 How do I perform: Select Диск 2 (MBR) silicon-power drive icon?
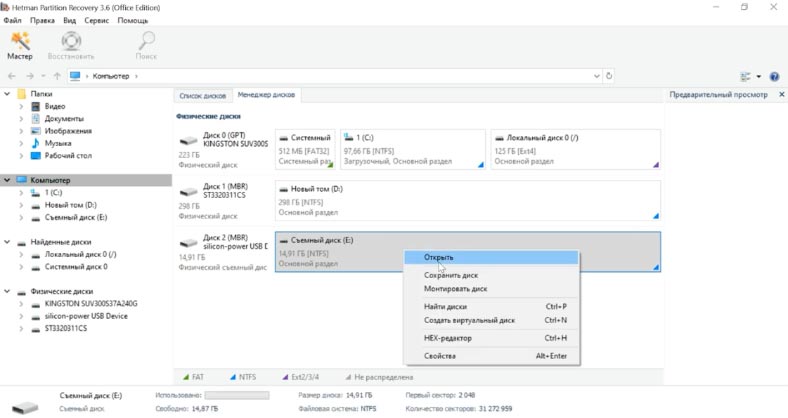(x=188, y=243)
